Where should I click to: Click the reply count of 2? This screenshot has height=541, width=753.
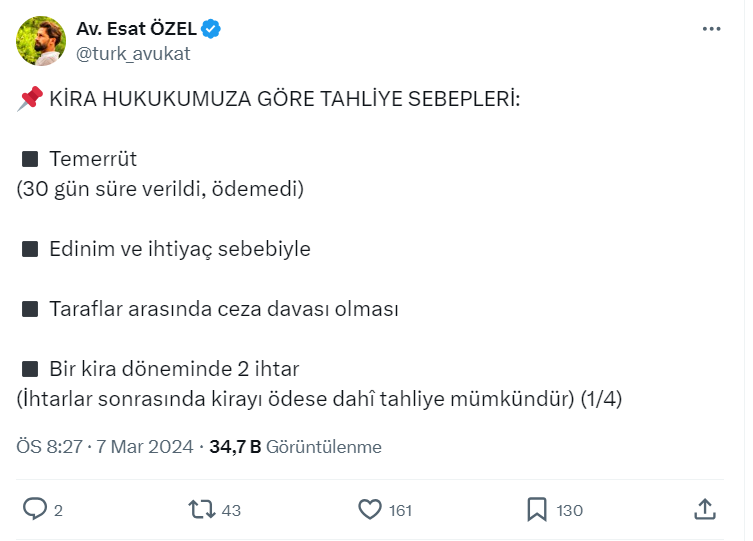click(58, 510)
